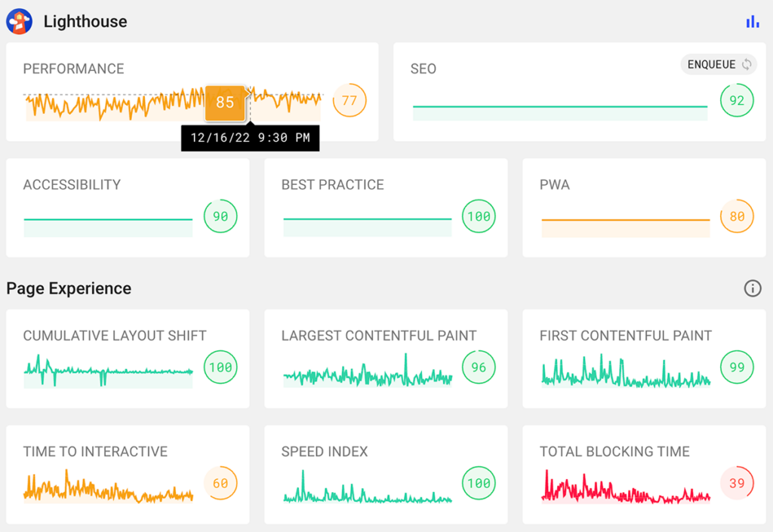Toggle the Accessibility score indicator of 90
This screenshot has height=532, width=773.
pos(220,217)
